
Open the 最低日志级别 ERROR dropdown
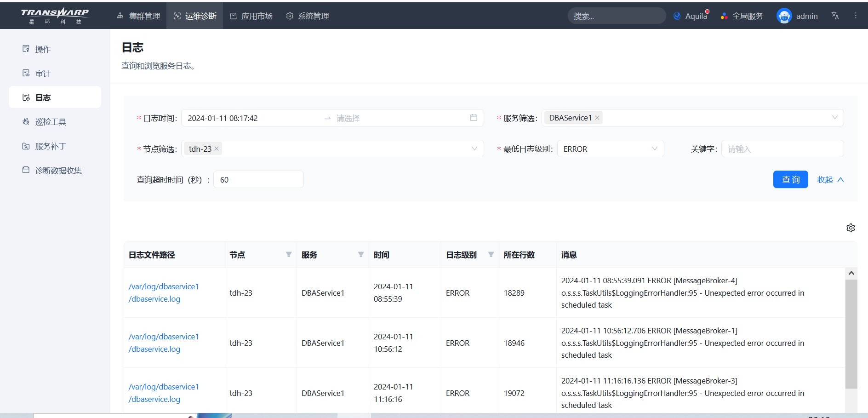[x=611, y=149]
